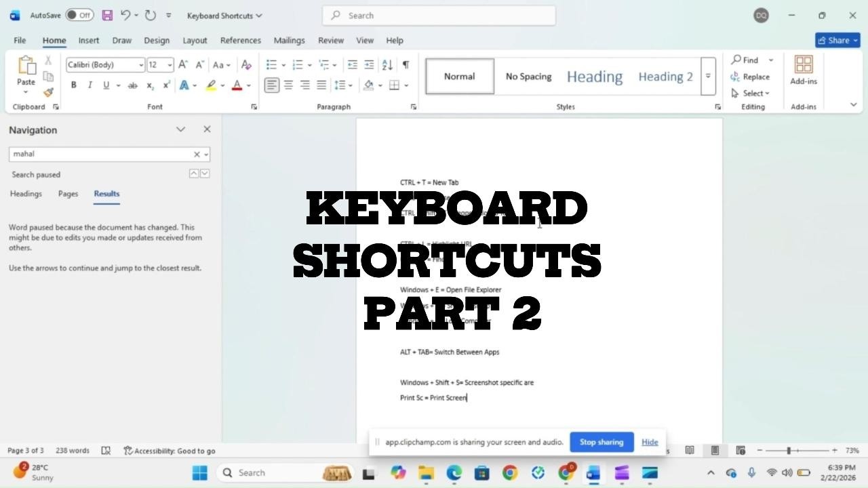Switch to the Layout ribbon tab

coord(195,40)
